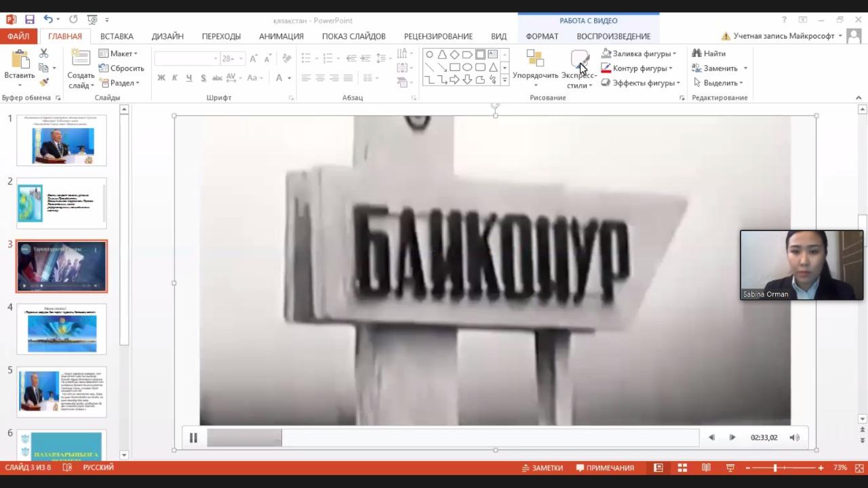The width and height of the screenshot is (868, 488).
Task: Expand the Shape Fill (Заливка фигуры) dropdown
Action: pos(674,54)
